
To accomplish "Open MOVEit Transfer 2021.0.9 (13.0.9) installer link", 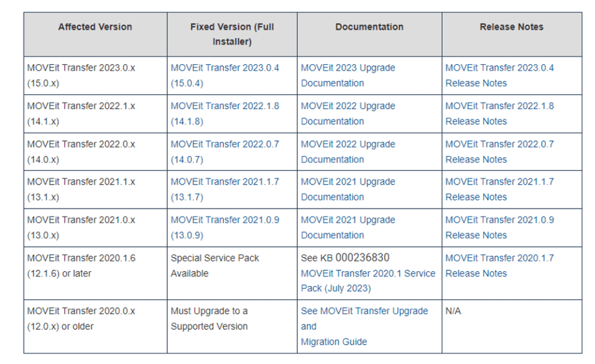I will pos(224,228).
